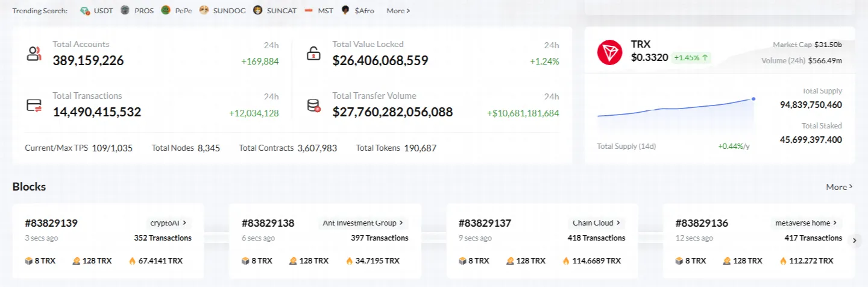This screenshot has height=287, width=868.
Task: Click the Total Nodes value 8,345
Action: (209, 148)
